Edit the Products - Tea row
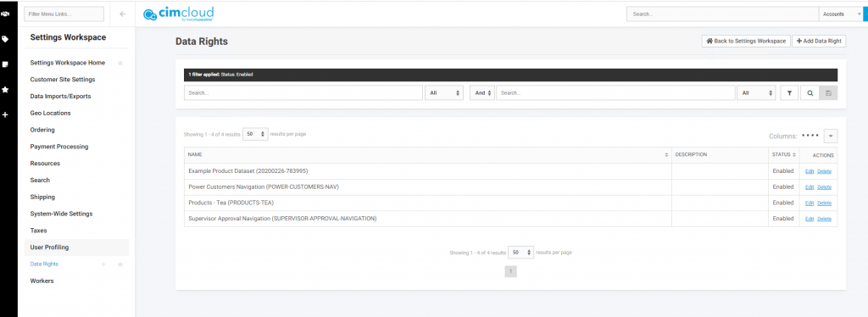 (x=810, y=203)
